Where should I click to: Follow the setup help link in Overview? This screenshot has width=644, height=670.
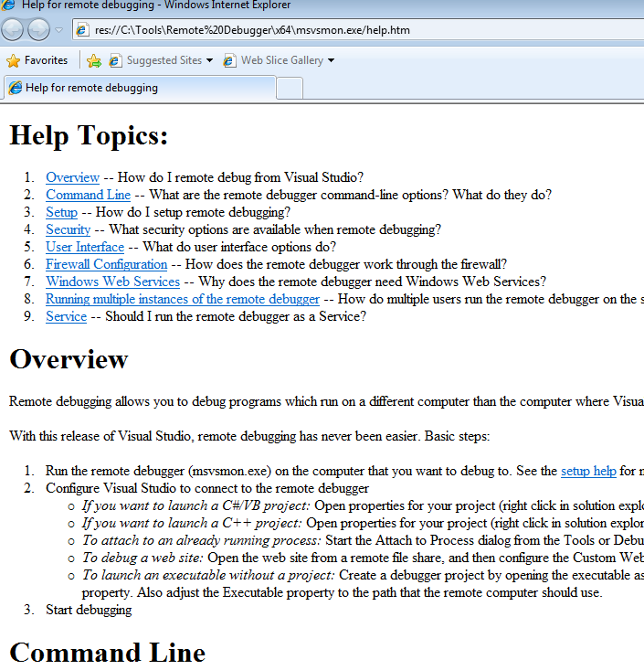tap(588, 471)
